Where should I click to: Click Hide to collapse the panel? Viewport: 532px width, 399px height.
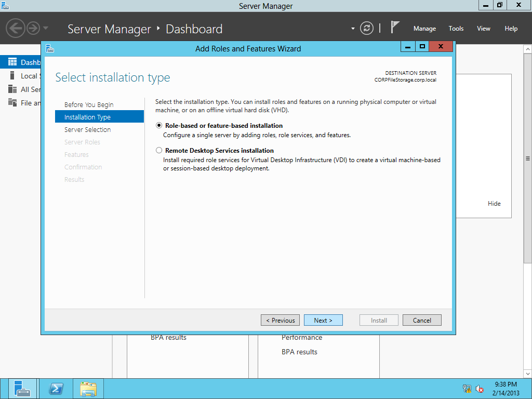pyautogui.click(x=494, y=204)
